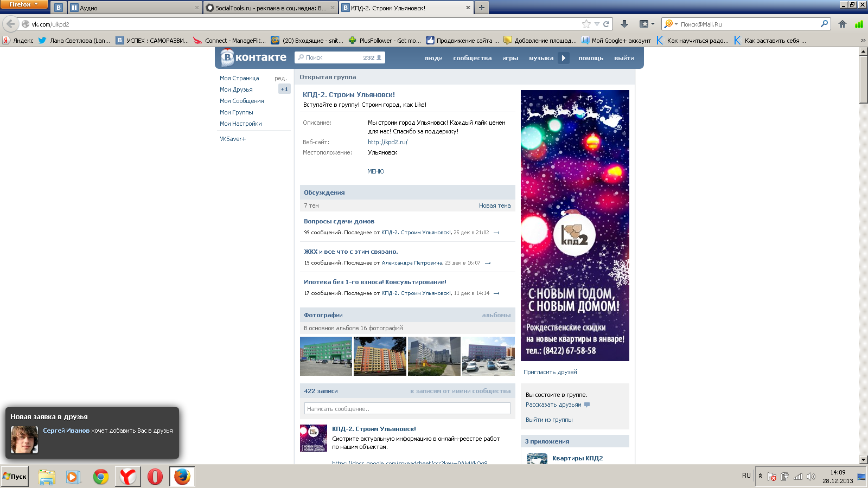Switch to the SocialTools.ru tab
868x488 pixels.
(x=270, y=8)
